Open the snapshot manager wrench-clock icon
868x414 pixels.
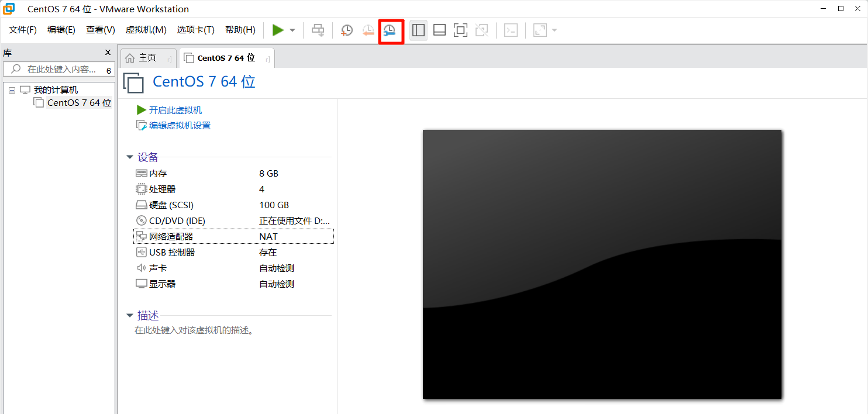point(390,30)
